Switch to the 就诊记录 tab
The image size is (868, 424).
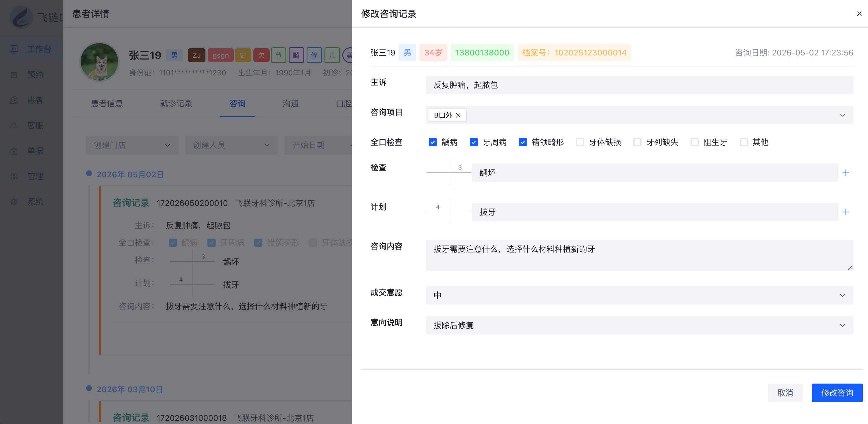pos(176,103)
